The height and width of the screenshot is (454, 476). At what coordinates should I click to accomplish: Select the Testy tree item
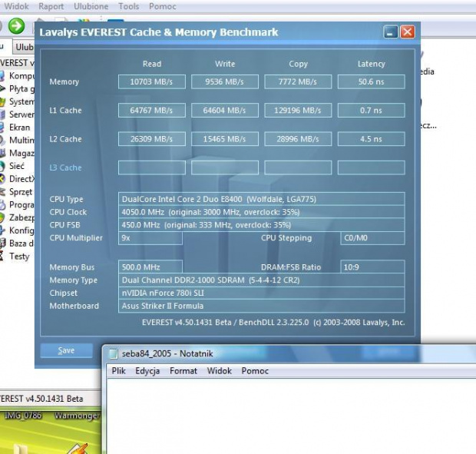pyautogui.click(x=15, y=257)
